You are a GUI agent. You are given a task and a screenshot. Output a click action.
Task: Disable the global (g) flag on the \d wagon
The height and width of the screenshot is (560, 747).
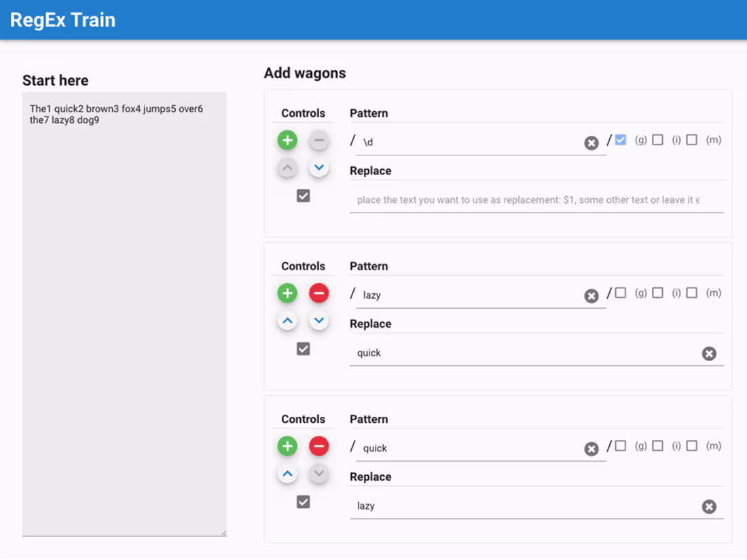(621, 139)
